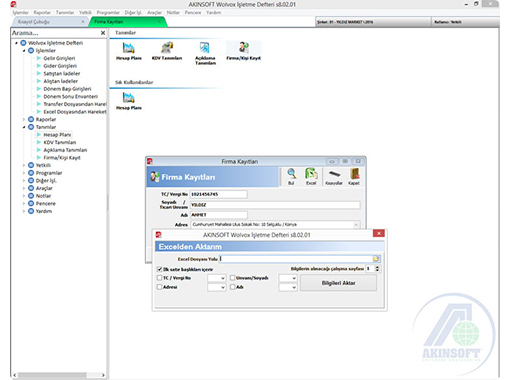Expand the Raporlar tree node
This screenshot has height=380, width=510.
pos(24,119)
